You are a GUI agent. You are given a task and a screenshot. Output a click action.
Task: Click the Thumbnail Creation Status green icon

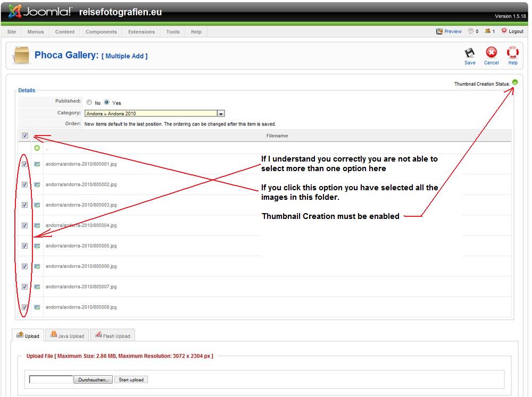(515, 82)
